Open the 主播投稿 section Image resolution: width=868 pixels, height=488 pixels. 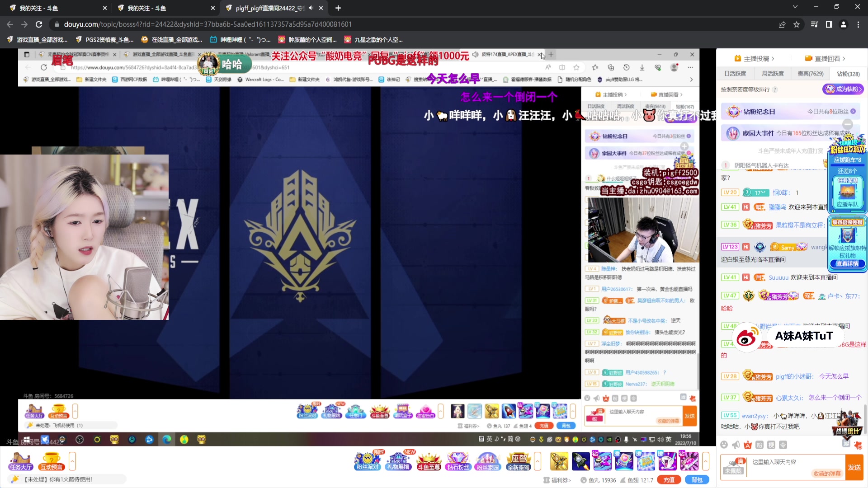point(755,59)
